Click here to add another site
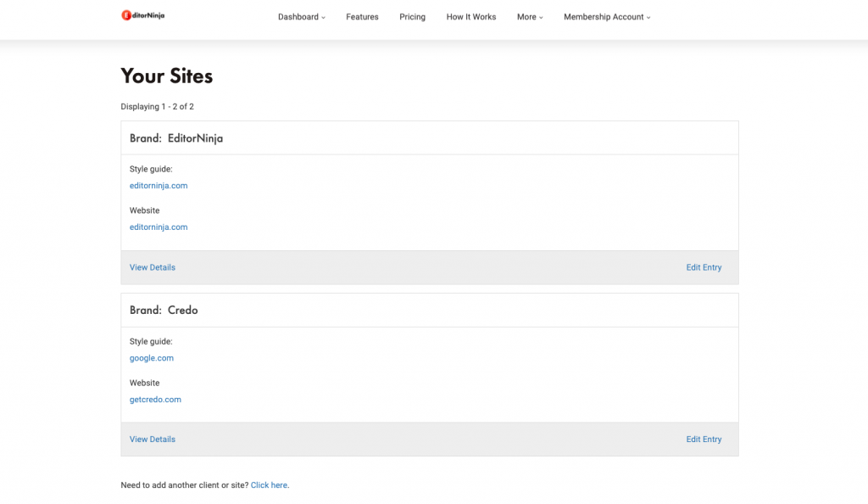This screenshot has width=868, height=504. 269,485
